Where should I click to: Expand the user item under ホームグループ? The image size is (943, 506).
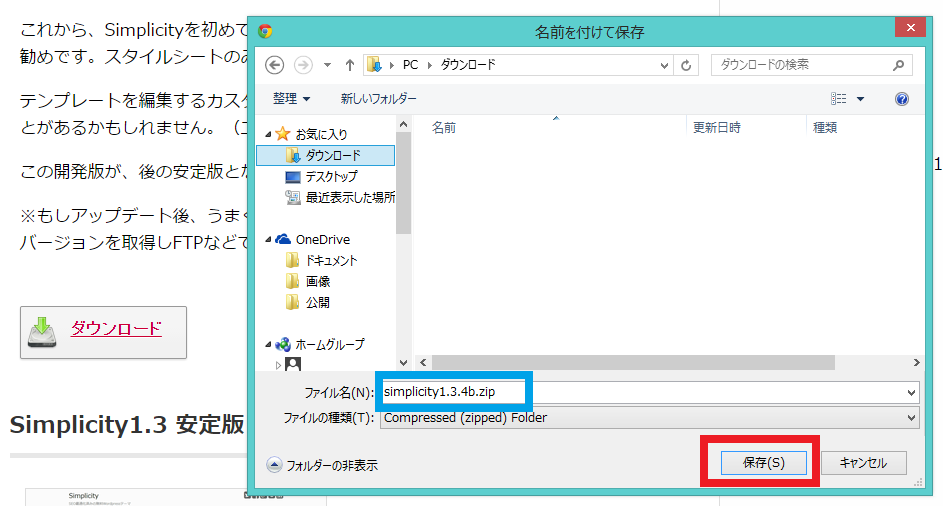click(278, 365)
